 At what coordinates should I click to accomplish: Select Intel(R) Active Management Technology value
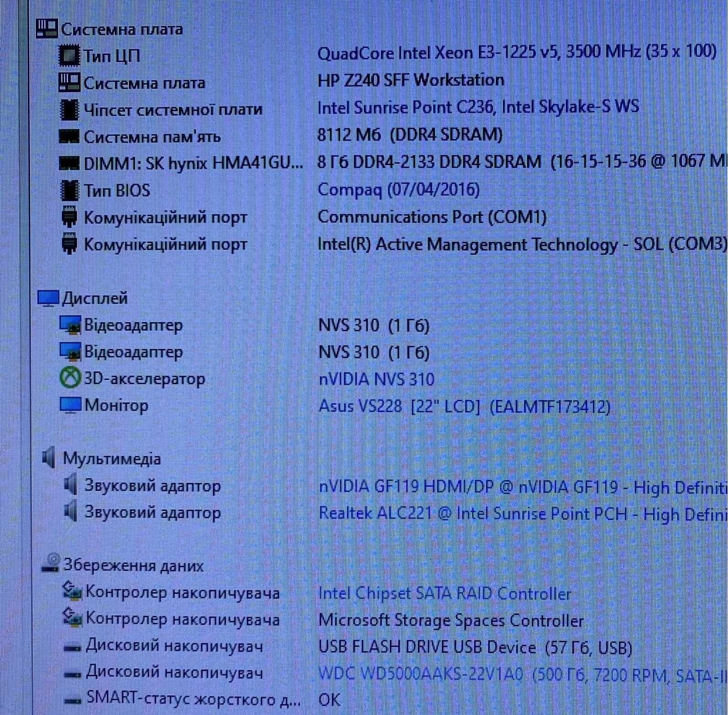[x=523, y=244]
